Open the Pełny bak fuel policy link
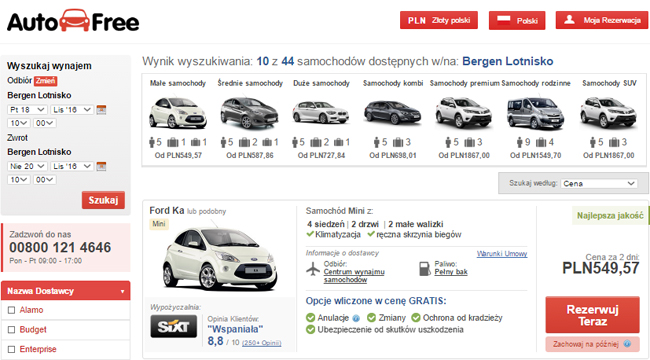This screenshot has width=650, height=360. point(451,272)
